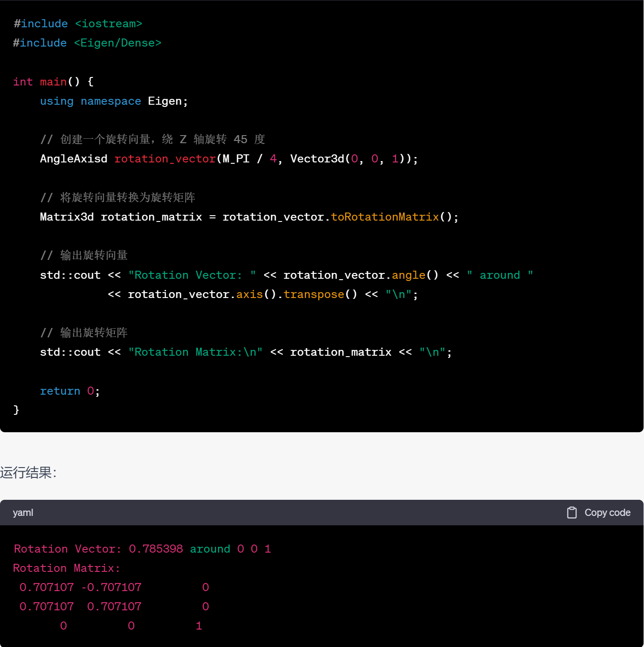Click the '"Rotation Vector: "' string literal

(x=192, y=275)
